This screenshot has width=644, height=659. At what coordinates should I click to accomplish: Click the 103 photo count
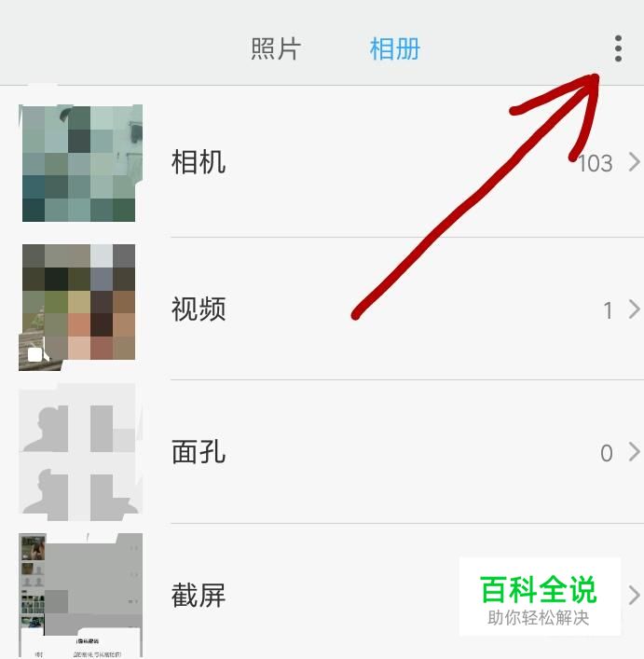[596, 163]
